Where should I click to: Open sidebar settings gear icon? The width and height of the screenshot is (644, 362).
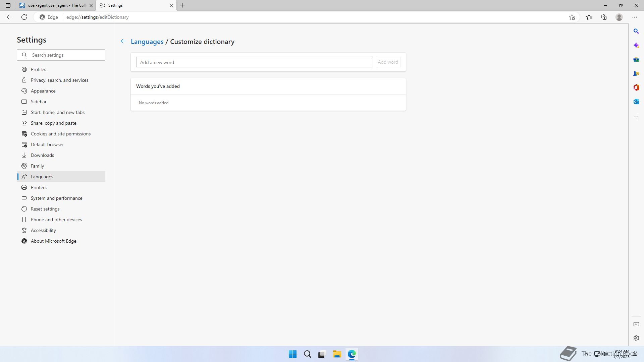[636, 338]
